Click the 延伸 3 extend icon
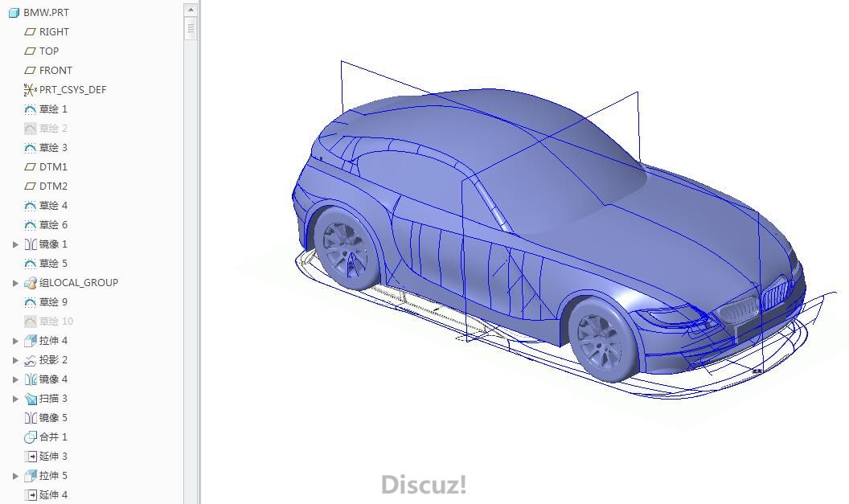Screen dimensions: 849x504 pos(31,457)
